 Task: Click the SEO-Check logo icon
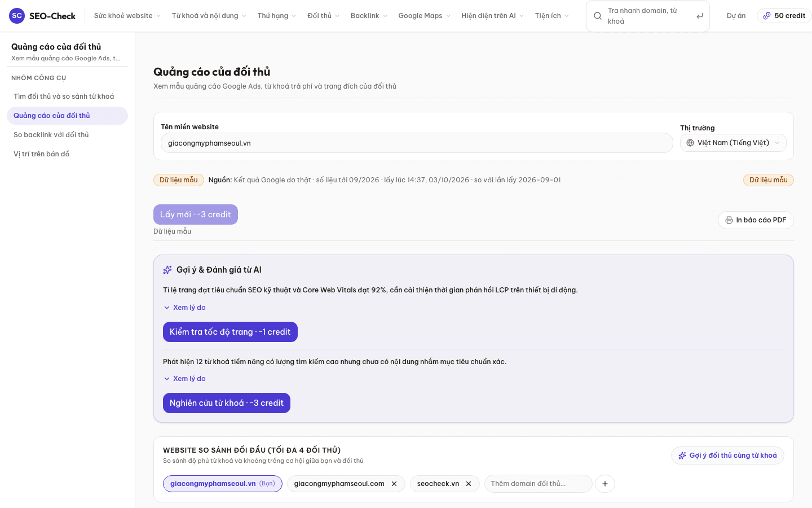(17, 16)
